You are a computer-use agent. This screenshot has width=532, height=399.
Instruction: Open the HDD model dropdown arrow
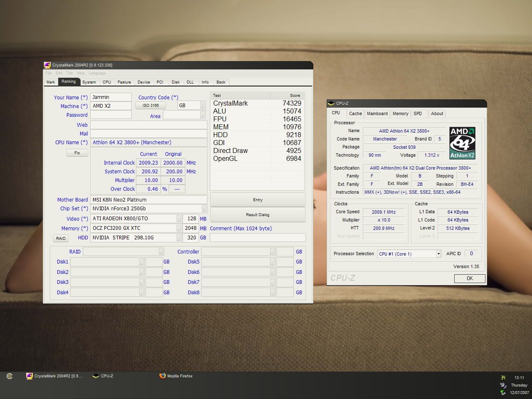click(179, 238)
